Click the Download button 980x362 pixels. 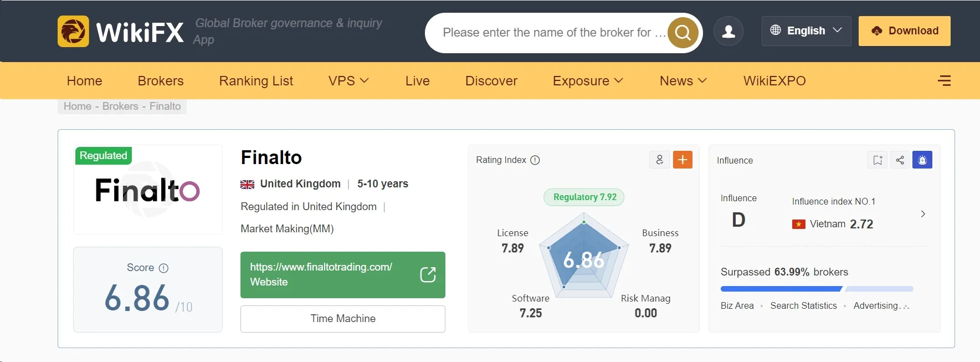point(905,30)
